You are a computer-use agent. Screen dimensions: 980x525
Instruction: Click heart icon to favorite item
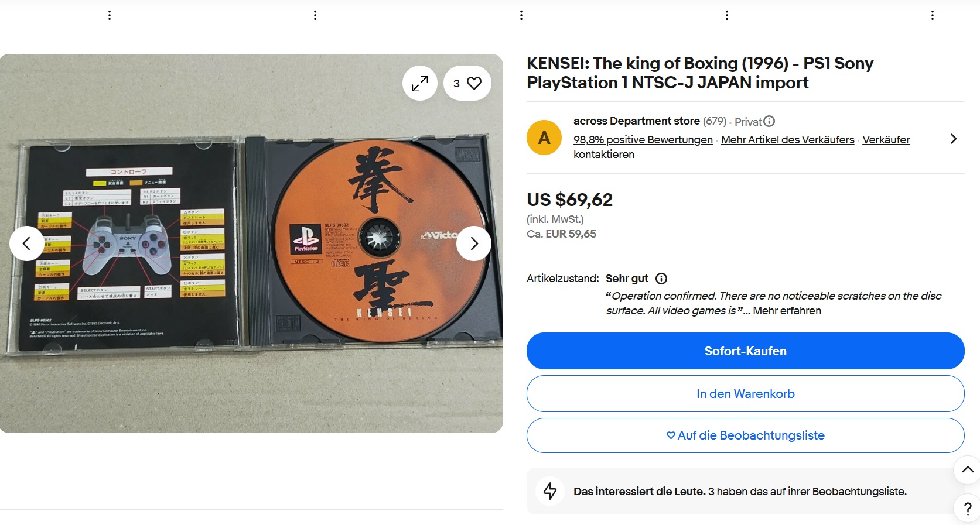474,84
